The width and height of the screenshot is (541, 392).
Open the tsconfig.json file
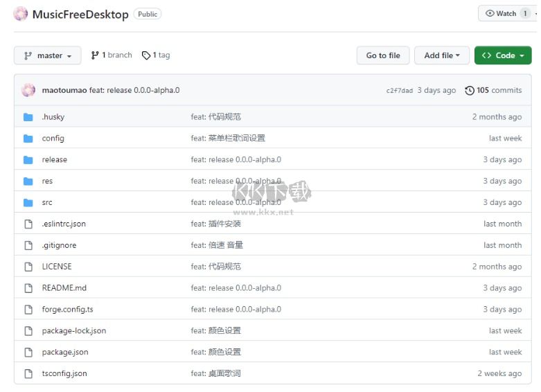64,374
